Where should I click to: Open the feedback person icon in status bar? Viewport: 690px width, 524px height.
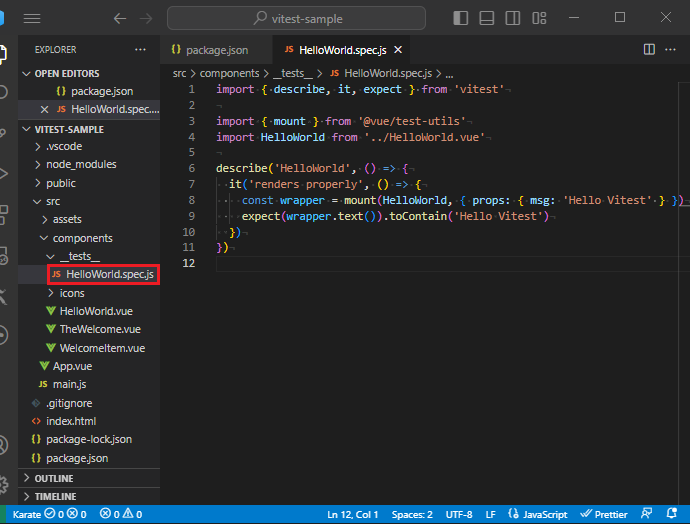646,513
